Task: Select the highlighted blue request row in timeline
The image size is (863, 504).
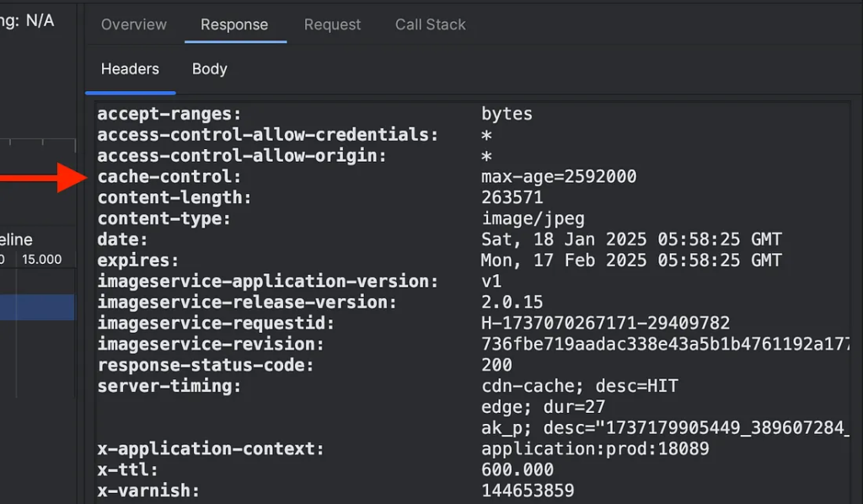Action: point(37,307)
